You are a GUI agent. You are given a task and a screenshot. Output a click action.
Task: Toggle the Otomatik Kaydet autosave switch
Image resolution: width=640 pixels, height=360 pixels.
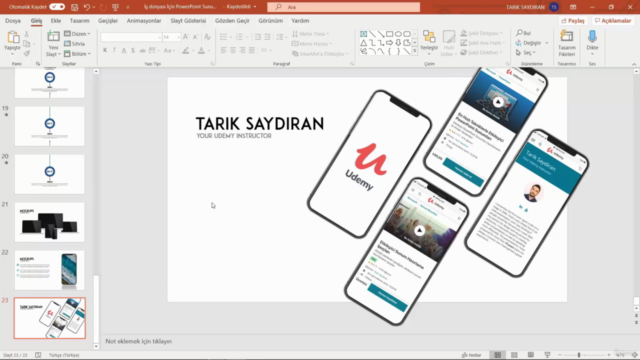(57, 7)
